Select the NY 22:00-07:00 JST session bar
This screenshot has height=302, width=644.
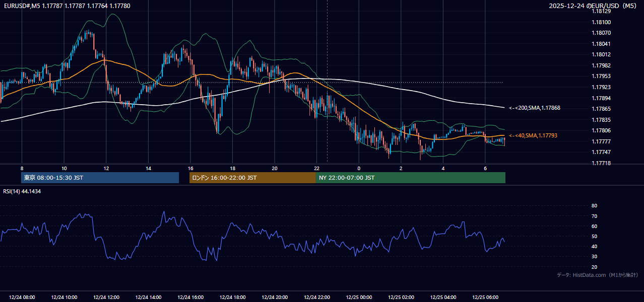coord(411,178)
